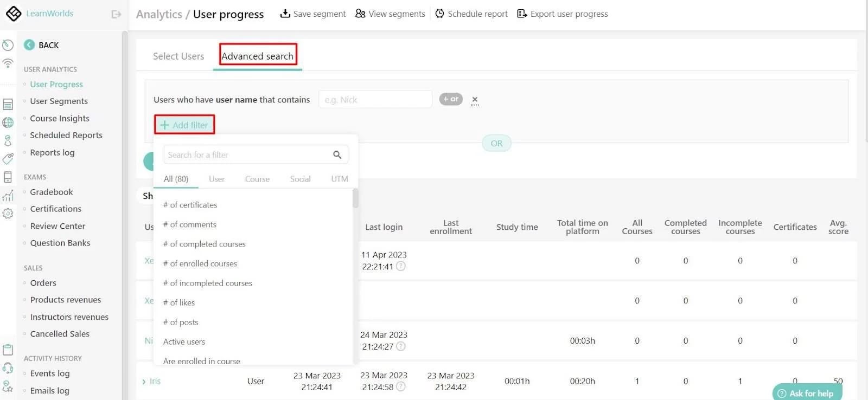Image resolution: width=868 pixels, height=400 pixels.
Task: Open Certifications under Exams
Action: coord(56,209)
